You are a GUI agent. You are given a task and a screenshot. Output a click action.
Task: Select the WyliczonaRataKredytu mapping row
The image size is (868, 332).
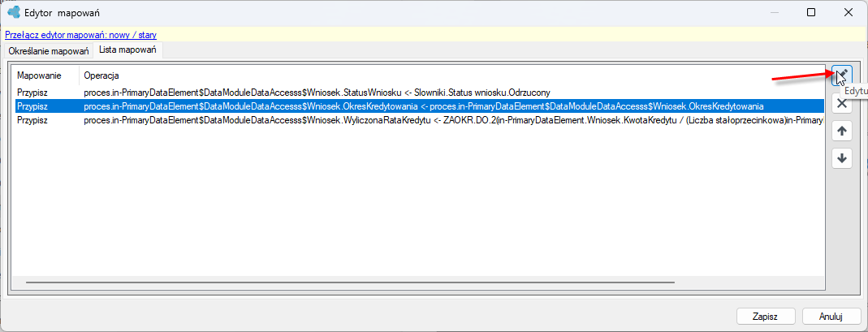point(419,119)
